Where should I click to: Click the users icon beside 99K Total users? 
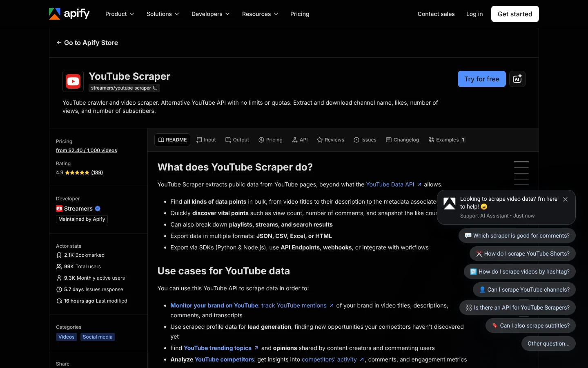[x=59, y=267]
